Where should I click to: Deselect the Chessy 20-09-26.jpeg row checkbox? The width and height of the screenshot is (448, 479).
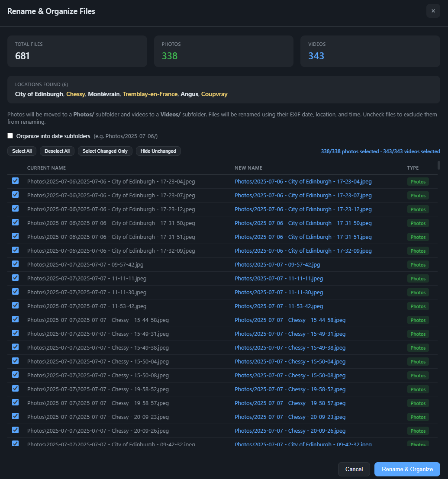16,430
